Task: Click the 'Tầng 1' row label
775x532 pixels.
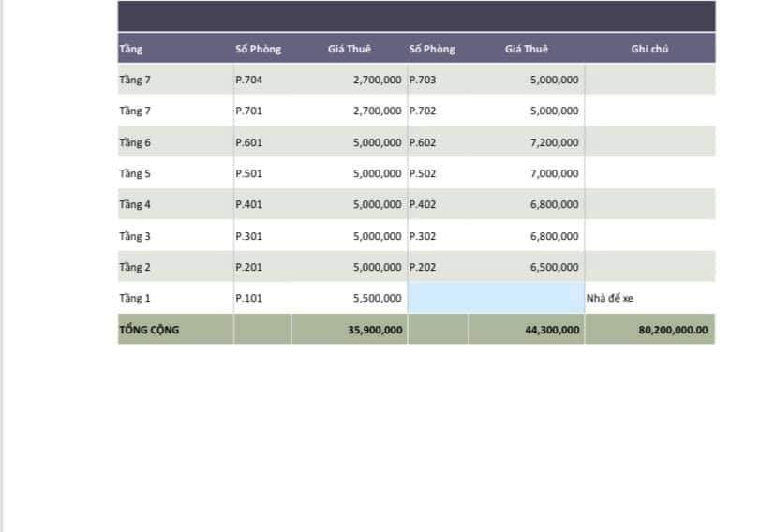Action: [x=135, y=299]
